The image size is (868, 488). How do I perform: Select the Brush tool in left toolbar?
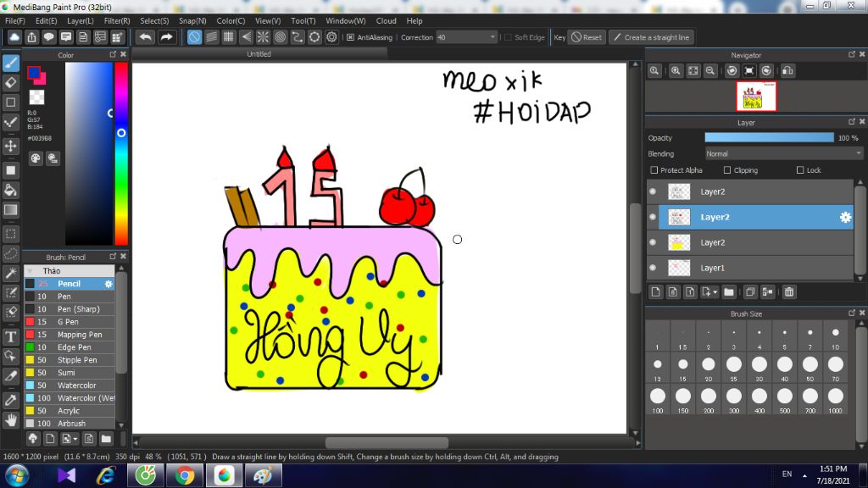[11, 63]
